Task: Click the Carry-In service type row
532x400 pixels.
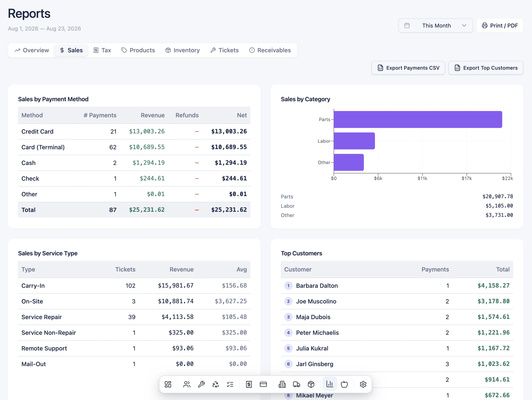Action: 134,286
